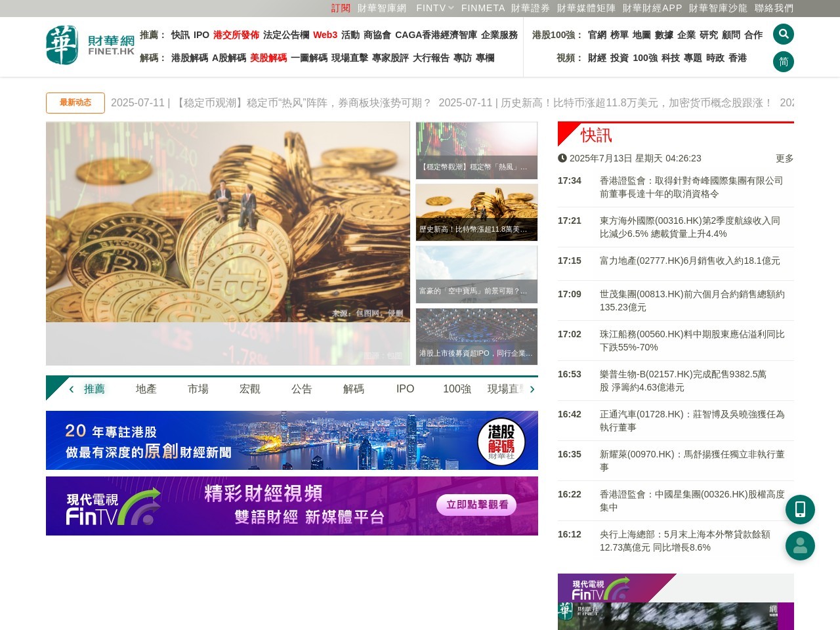Click 更多 in the 快訊 panel
This screenshot has width=840, height=630.
pyautogui.click(x=784, y=158)
